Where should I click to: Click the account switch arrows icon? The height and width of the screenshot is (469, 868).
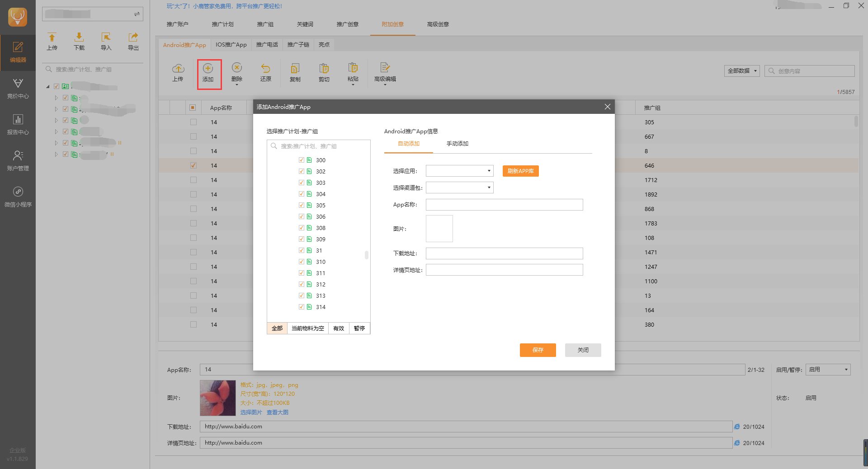click(137, 14)
